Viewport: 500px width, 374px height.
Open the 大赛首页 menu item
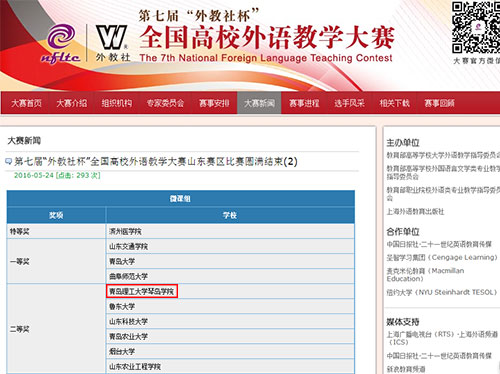pos(26,103)
